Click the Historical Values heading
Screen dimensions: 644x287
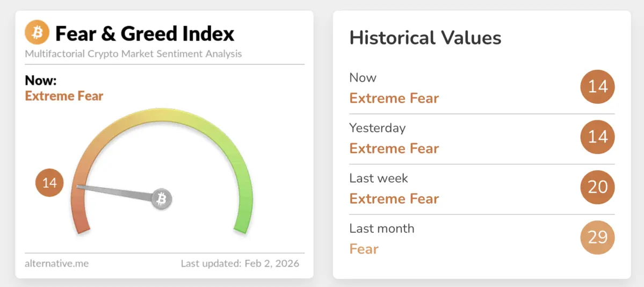click(425, 38)
